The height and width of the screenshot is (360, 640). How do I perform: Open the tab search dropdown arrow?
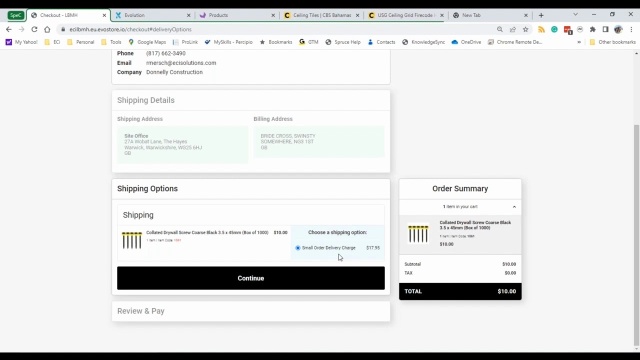pyautogui.click(x=576, y=15)
